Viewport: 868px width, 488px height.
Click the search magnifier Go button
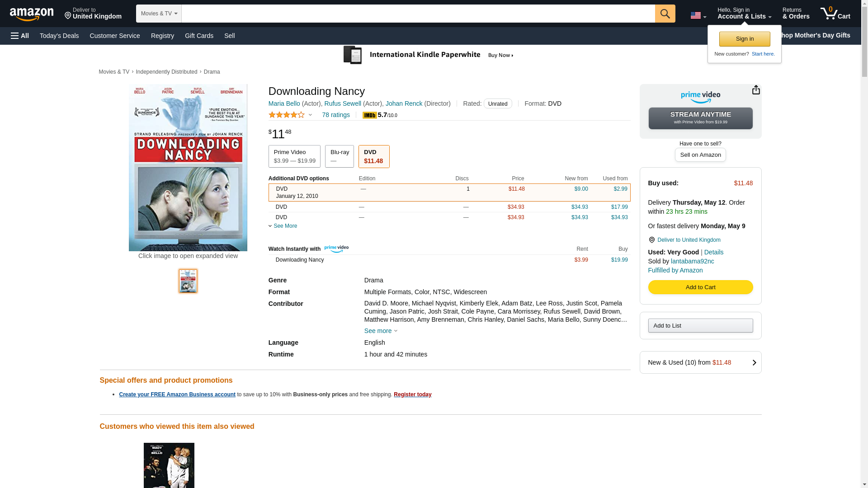click(665, 14)
